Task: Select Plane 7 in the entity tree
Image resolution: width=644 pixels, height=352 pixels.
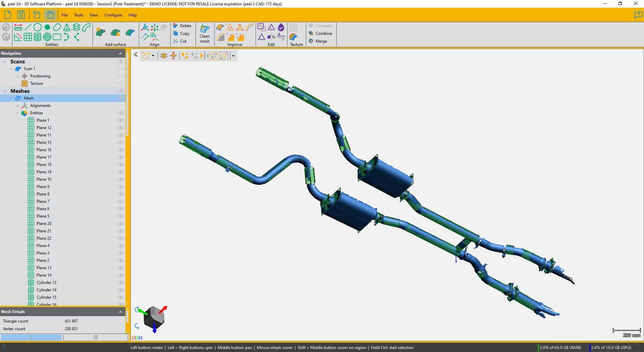Action: 43,201
